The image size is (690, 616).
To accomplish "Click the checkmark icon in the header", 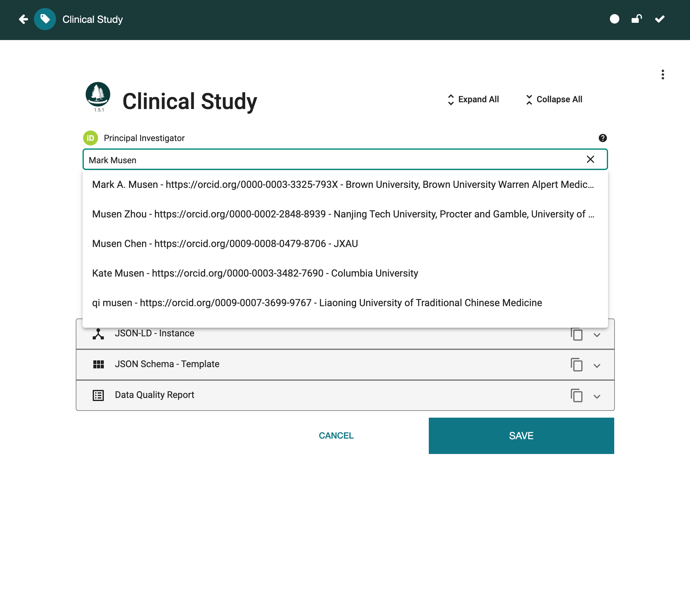I will click(660, 19).
